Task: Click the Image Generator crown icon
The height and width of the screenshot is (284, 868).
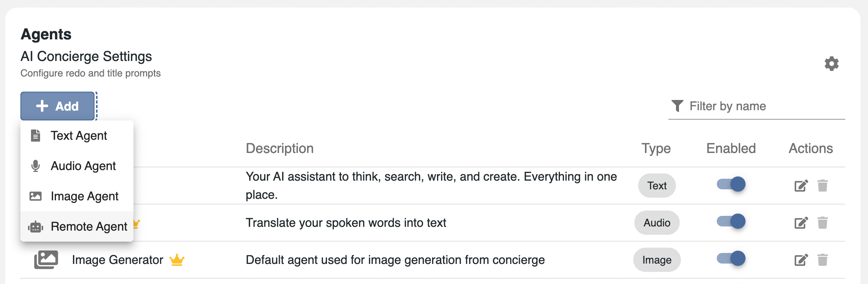Action: coord(177,260)
